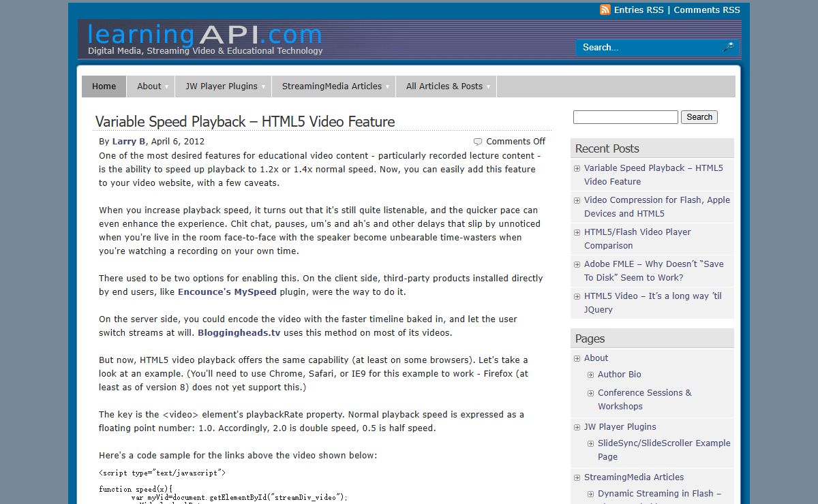818x504 pixels.
Task: Open the Home nav tab
Action: point(104,86)
